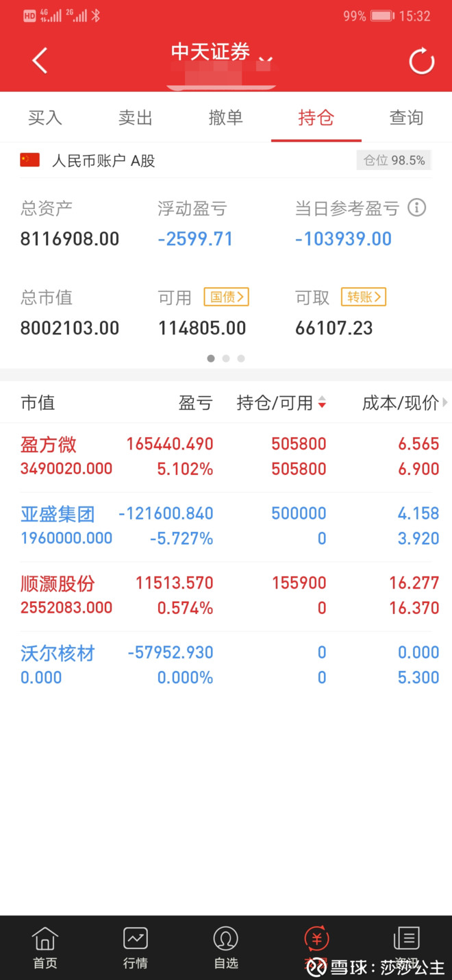452x980 pixels.
Task: Tap the back arrow icon
Action: (x=40, y=61)
